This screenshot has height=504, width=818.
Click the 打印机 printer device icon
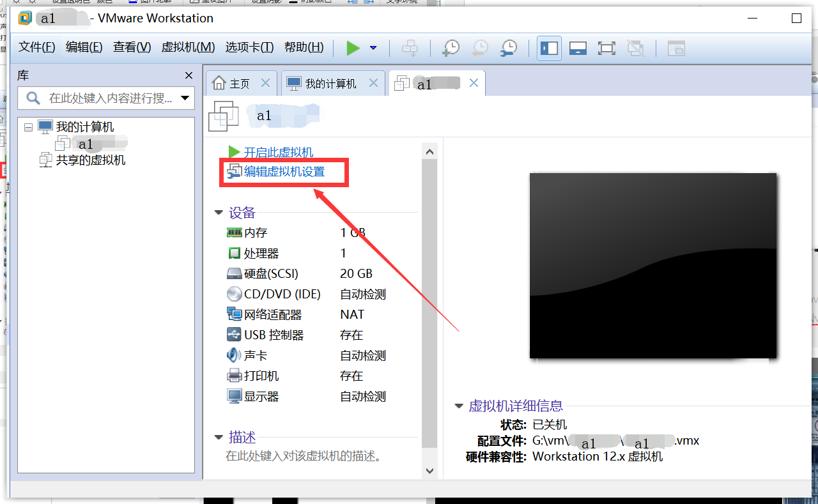pyautogui.click(x=234, y=376)
